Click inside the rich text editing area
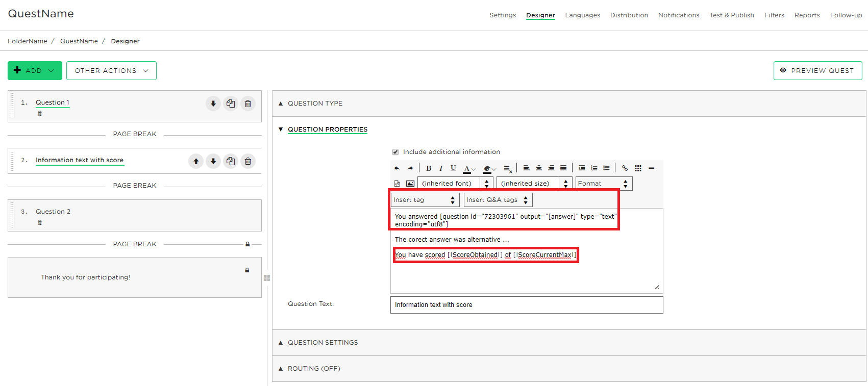This screenshot has width=868, height=386. coord(527,250)
